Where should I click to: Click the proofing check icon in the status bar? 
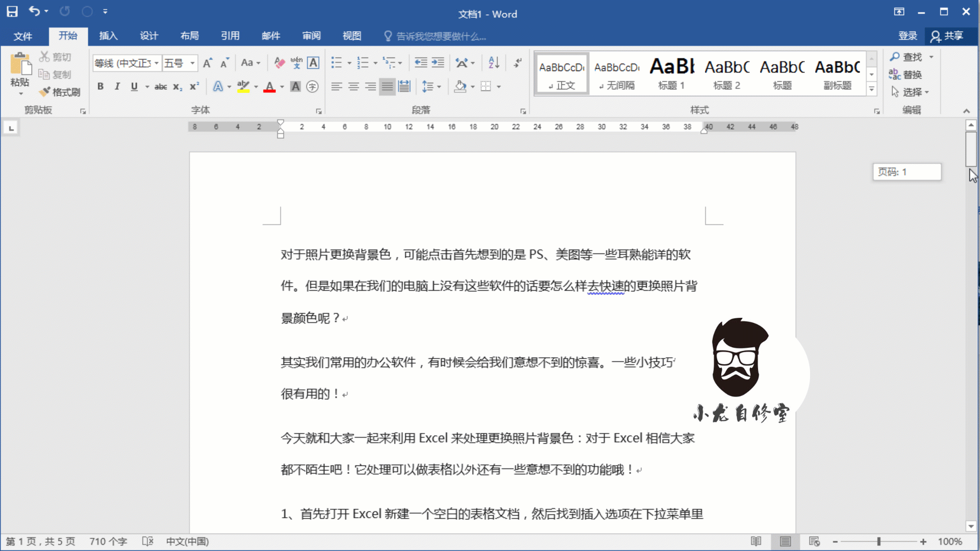click(148, 541)
